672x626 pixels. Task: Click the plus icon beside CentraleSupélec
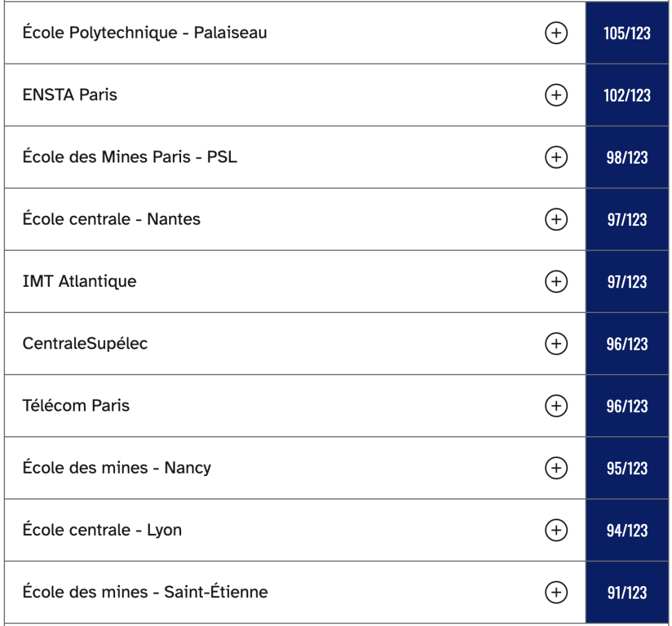(x=556, y=343)
